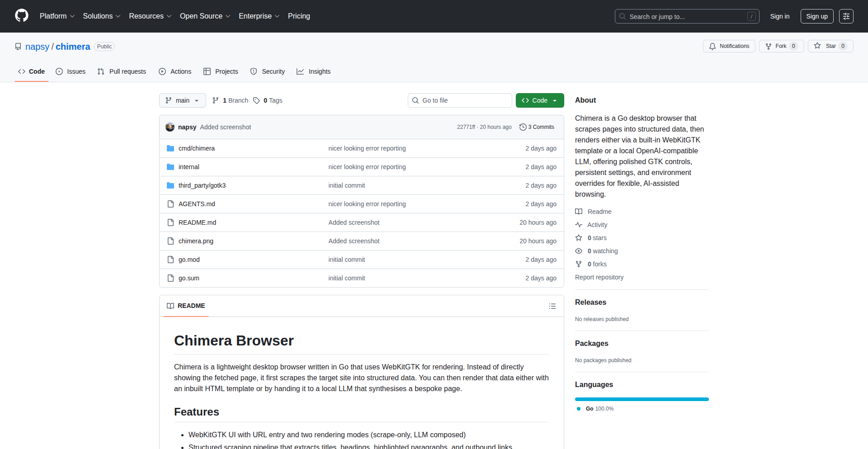Expand the Platform menu

(x=57, y=16)
